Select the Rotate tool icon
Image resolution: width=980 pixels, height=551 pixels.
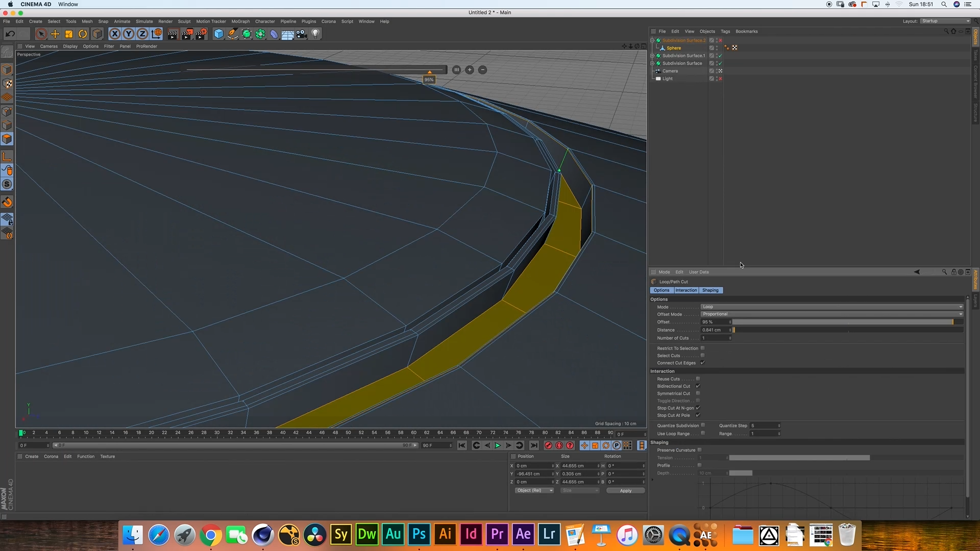[x=83, y=34]
